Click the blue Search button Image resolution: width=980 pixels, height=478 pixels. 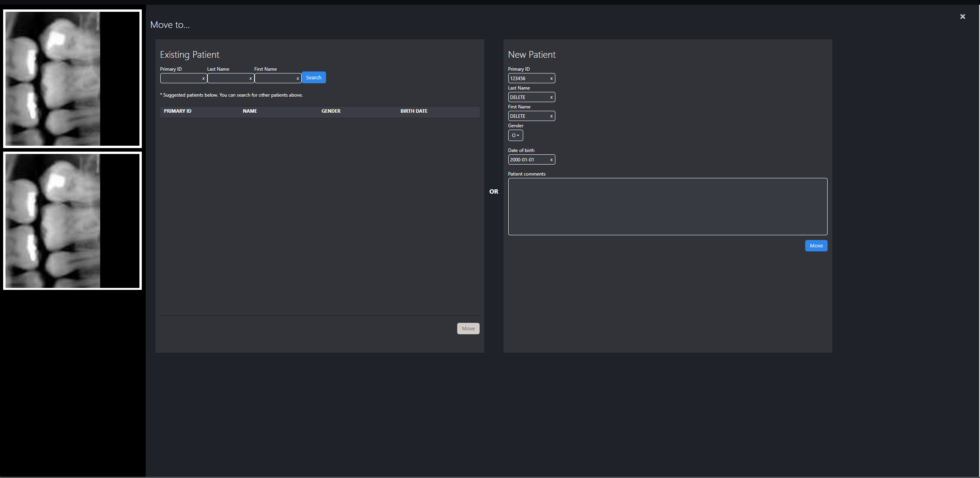pyautogui.click(x=313, y=77)
